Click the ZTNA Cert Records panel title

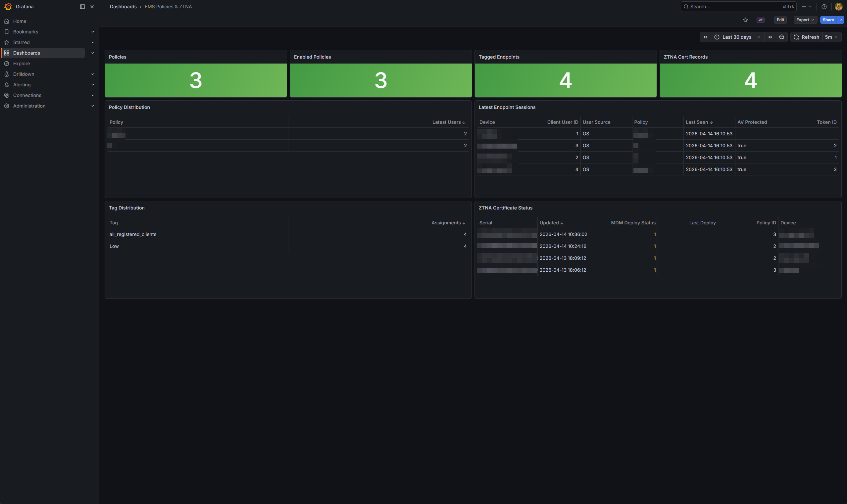(685, 57)
